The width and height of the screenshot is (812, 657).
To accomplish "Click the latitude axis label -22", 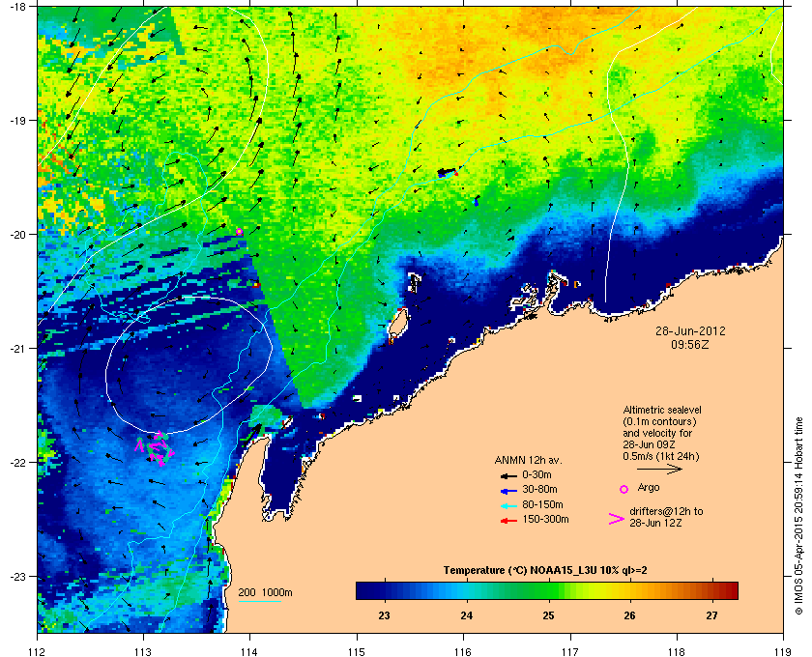I will pos(17,463).
